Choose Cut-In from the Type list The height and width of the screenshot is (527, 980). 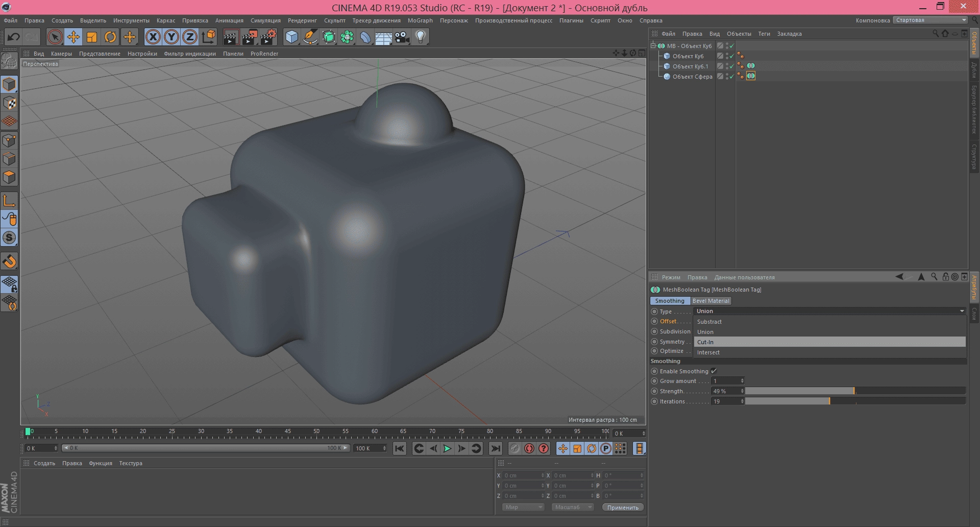click(829, 342)
